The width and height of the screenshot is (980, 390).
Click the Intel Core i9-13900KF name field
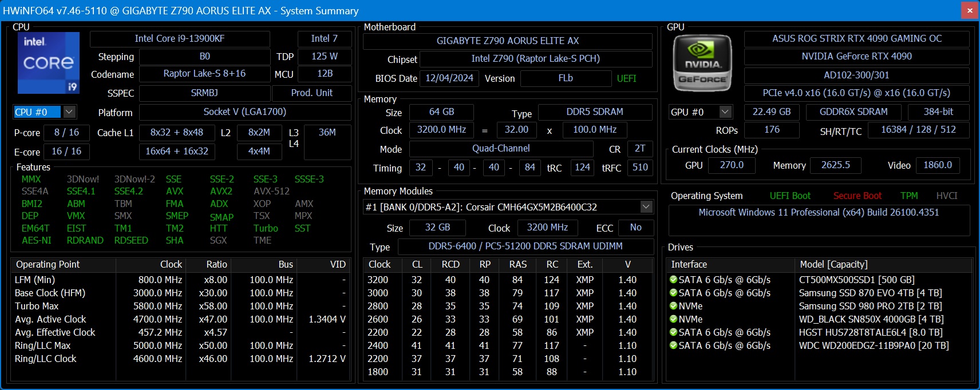pyautogui.click(x=180, y=39)
